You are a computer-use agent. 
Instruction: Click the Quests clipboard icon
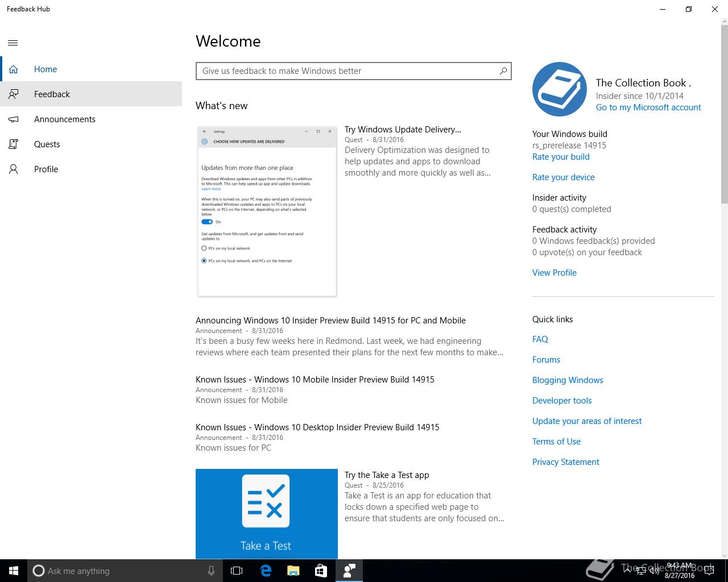tap(14, 144)
